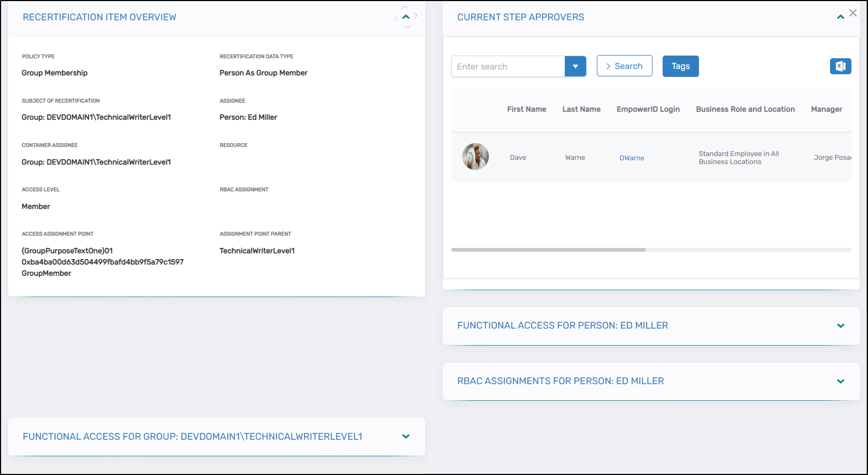The width and height of the screenshot is (868, 475).
Task: Collapse the Current Step Approvers section
Action: point(840,17)
